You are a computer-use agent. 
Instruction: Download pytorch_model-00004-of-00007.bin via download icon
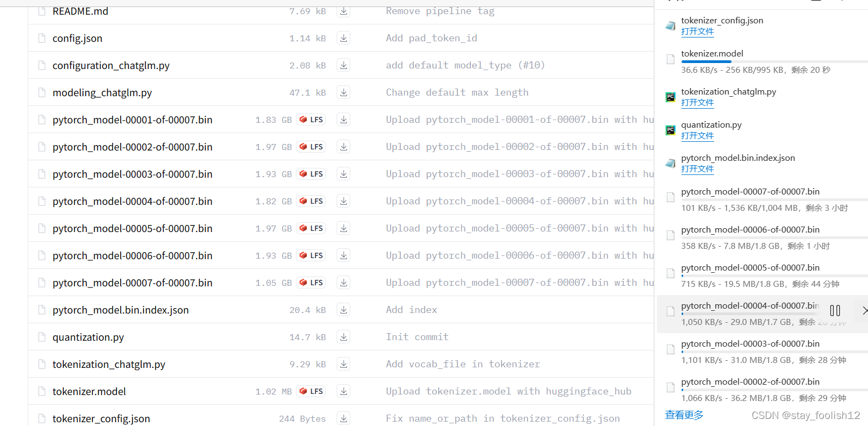[344, 201]
